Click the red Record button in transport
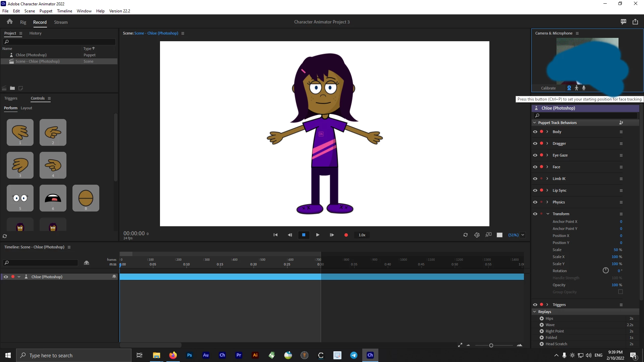This screenshot has height=362, width=644. click(x=346, y=235)
